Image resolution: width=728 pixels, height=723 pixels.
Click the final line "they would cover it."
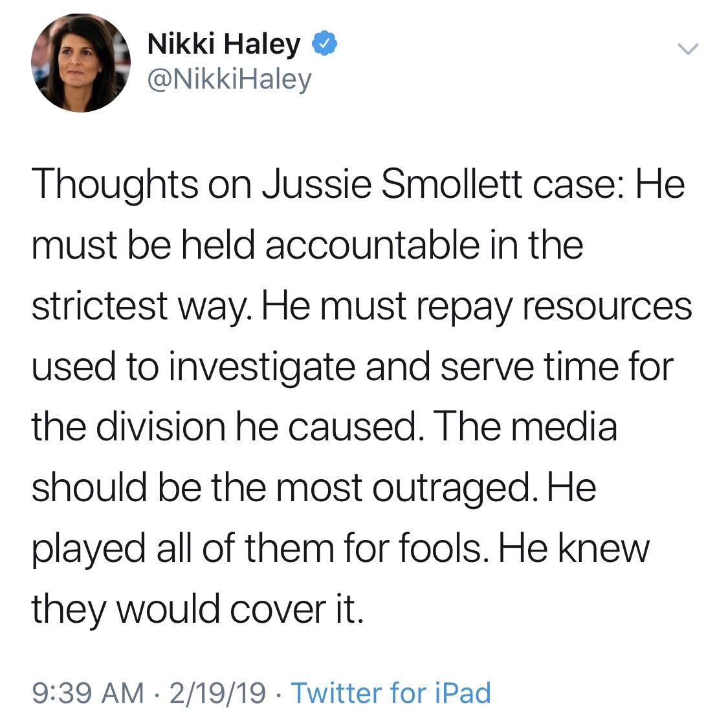point(197,609)
